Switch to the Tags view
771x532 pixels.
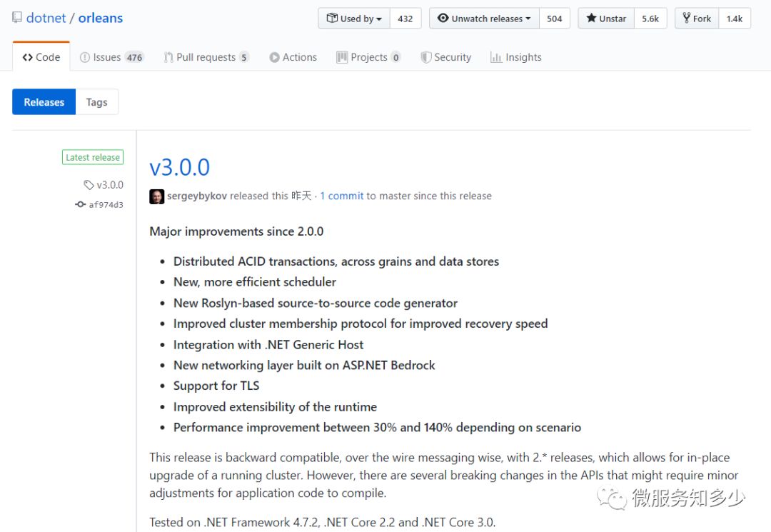coord(97,102)
